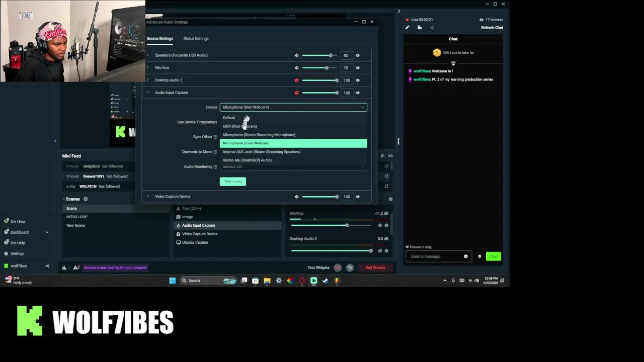Choose highlighted Microphone (Iriun Webcam) option
The image size is (644, 362).
pyautogui.click(x=293, y=143)
